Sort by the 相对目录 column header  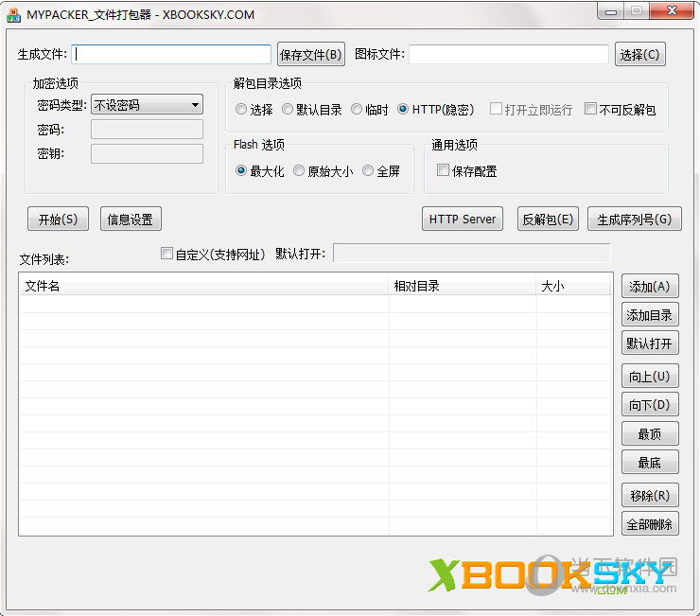click(463, 286)
